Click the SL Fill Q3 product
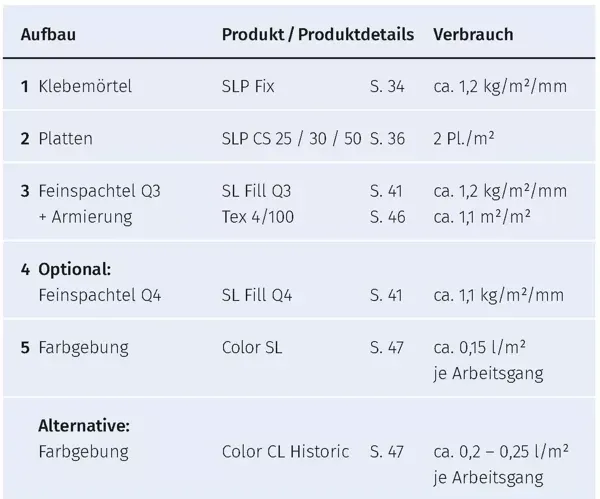This screenshot has height=499, width=600. [256, 191]
